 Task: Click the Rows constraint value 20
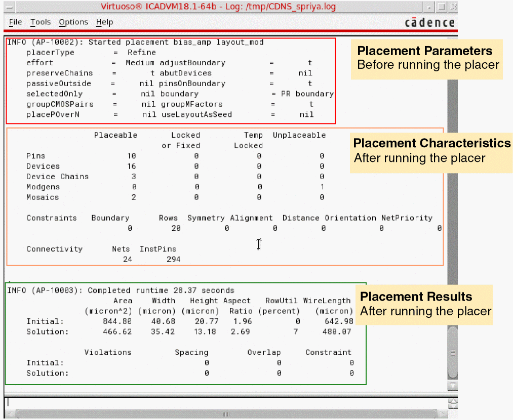tap(176, 228)
